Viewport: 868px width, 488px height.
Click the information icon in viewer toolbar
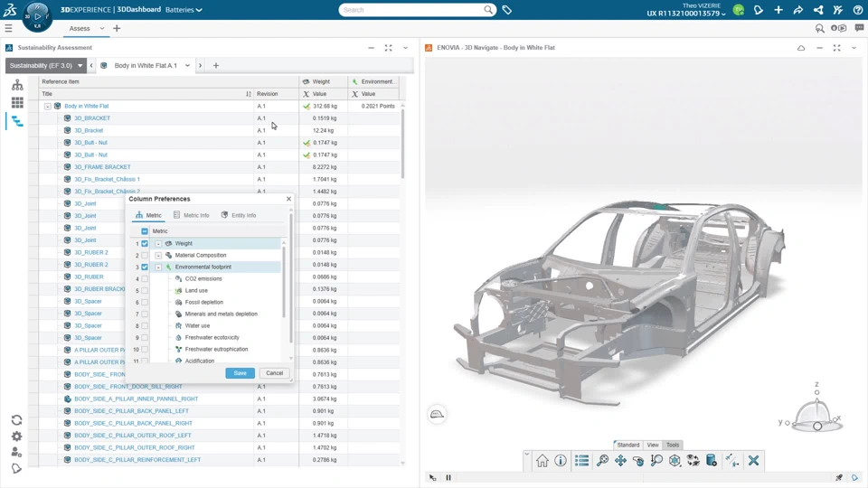click(x=561, y=461)
